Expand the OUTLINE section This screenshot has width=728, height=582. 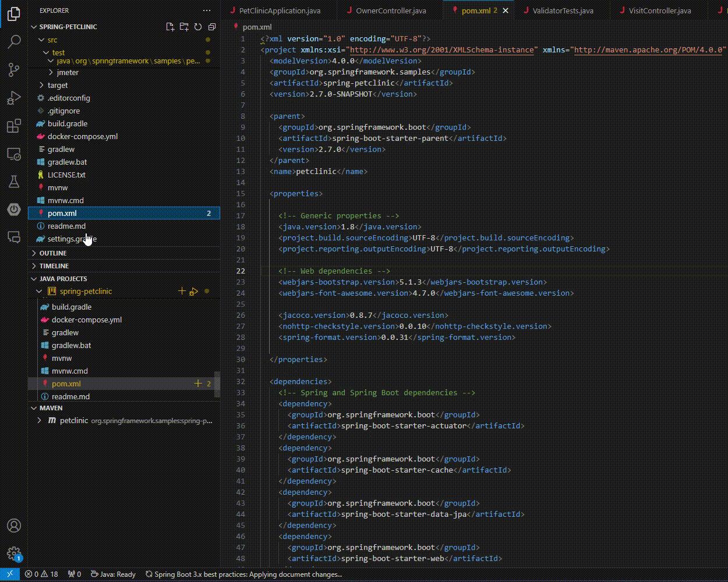(x=53, y=253)
